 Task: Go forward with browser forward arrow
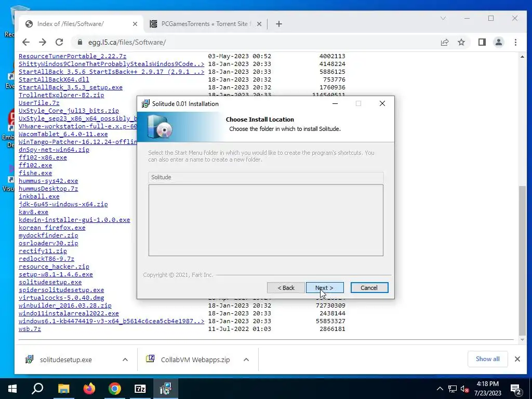point(43,42)
